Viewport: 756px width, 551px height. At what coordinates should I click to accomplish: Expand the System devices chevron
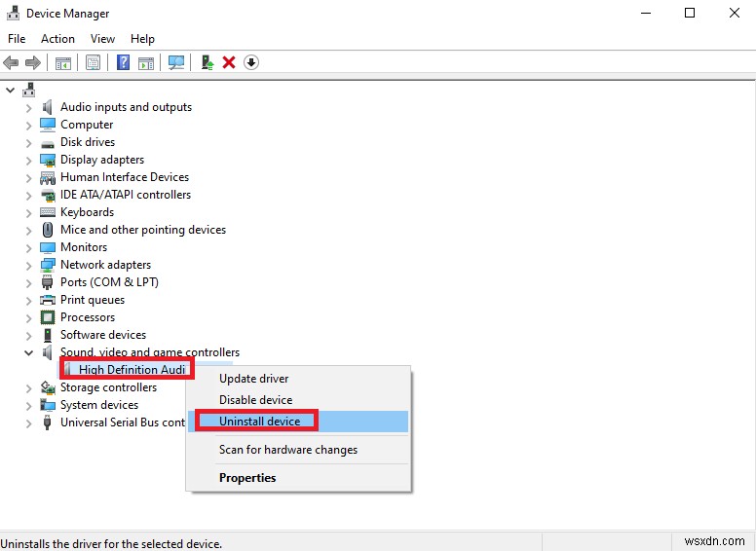(x=29, y=406)
